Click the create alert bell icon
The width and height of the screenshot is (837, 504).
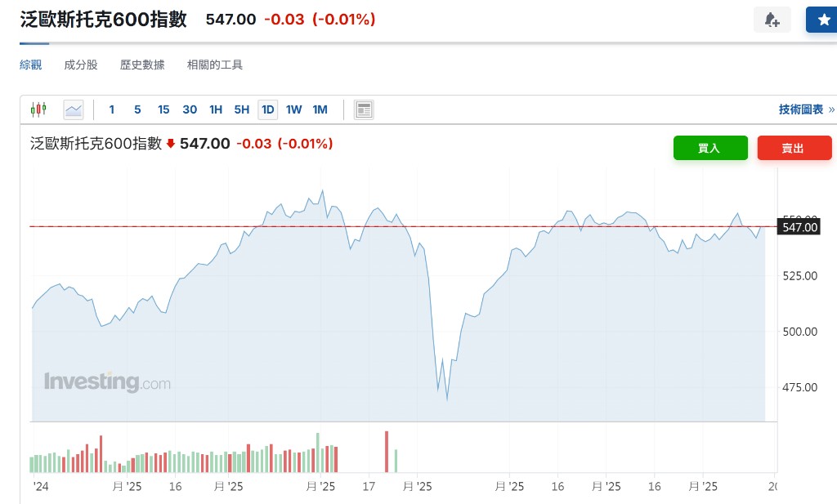point(772,20)
